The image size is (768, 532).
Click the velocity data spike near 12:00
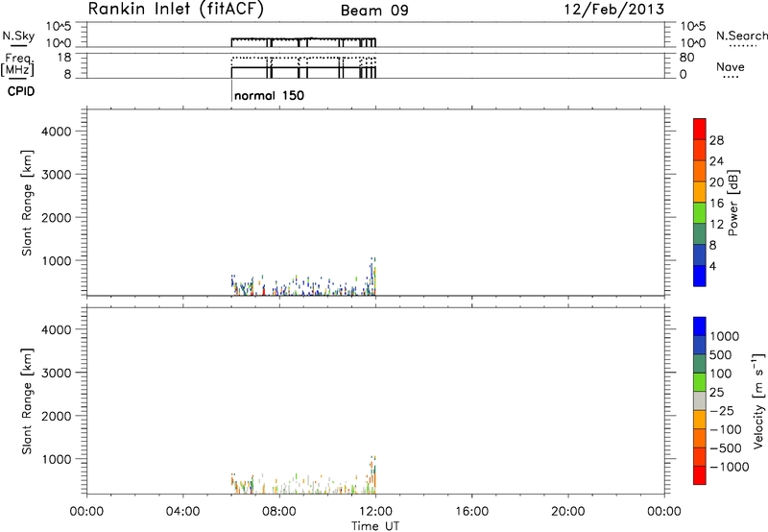point(373,474)
